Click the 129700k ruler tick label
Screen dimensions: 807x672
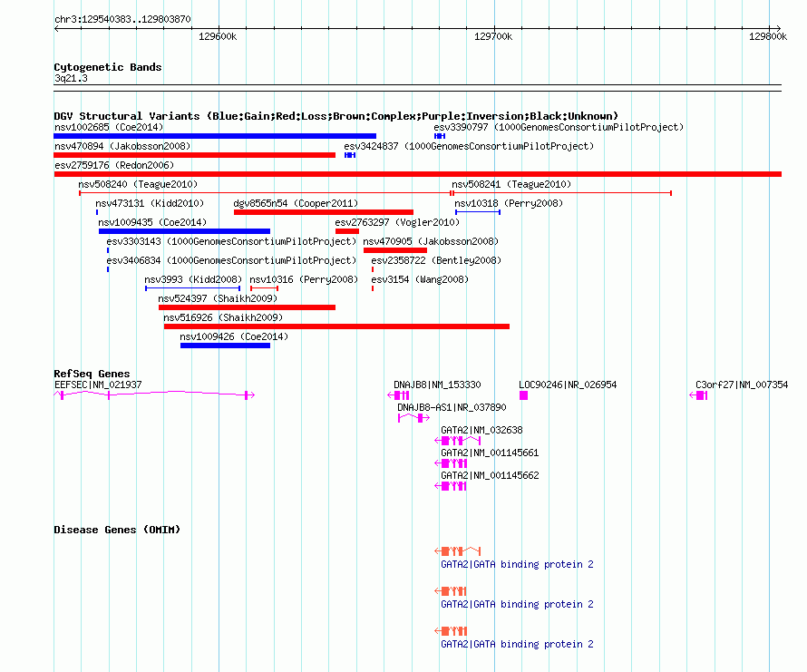point(493,36)
